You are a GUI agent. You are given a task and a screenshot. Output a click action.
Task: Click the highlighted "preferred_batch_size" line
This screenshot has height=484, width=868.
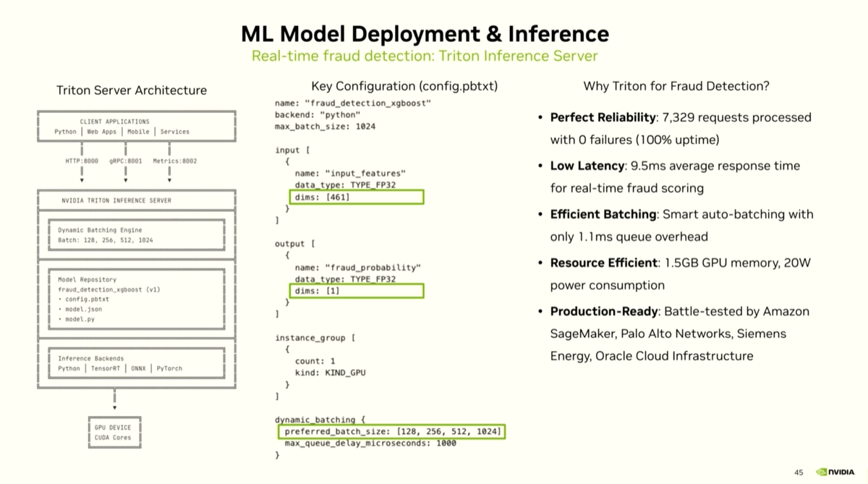pos(391,432)
